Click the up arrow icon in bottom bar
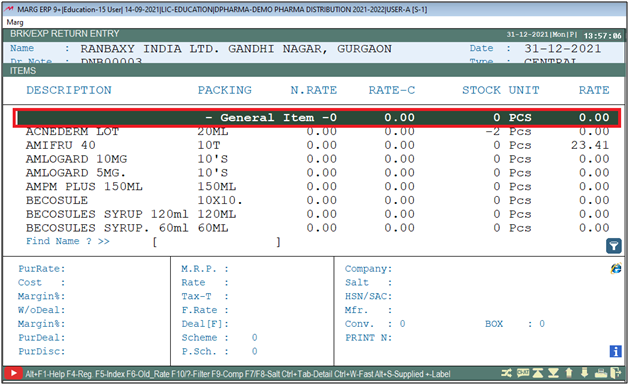 (569, 373)
